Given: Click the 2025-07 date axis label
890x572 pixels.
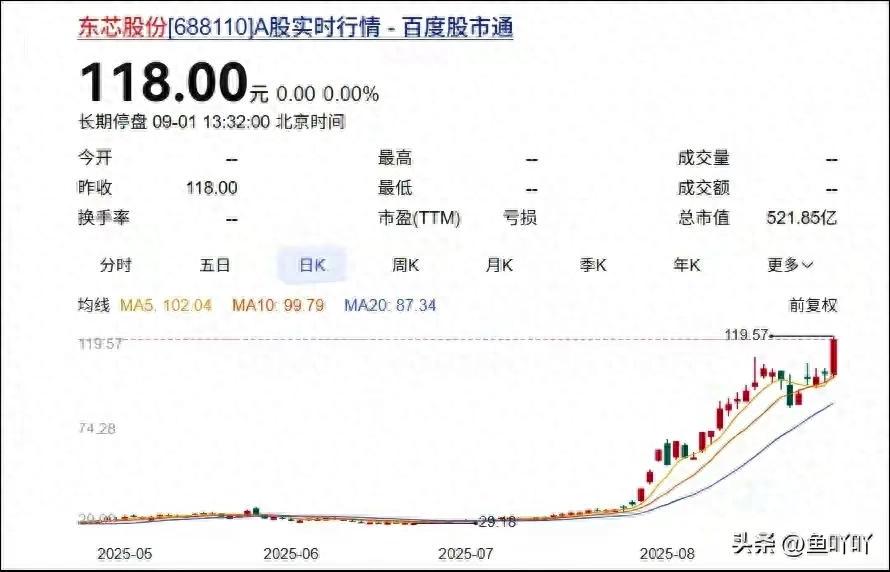Looking at the screenshot, I should point(467,553).
